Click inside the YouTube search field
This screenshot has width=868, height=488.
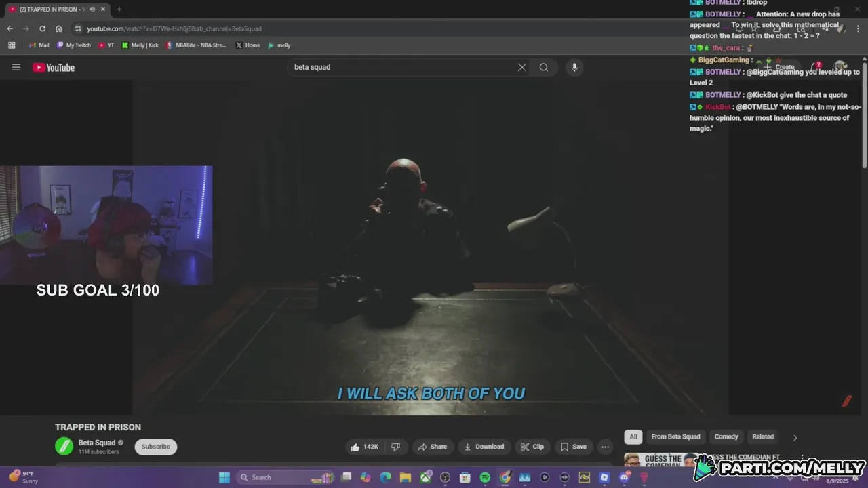(403, 67)
